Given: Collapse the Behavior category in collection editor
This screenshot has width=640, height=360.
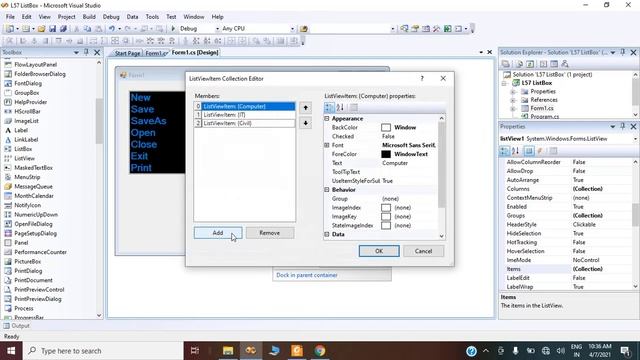Looking at the screenshot, I should [327, 190].
